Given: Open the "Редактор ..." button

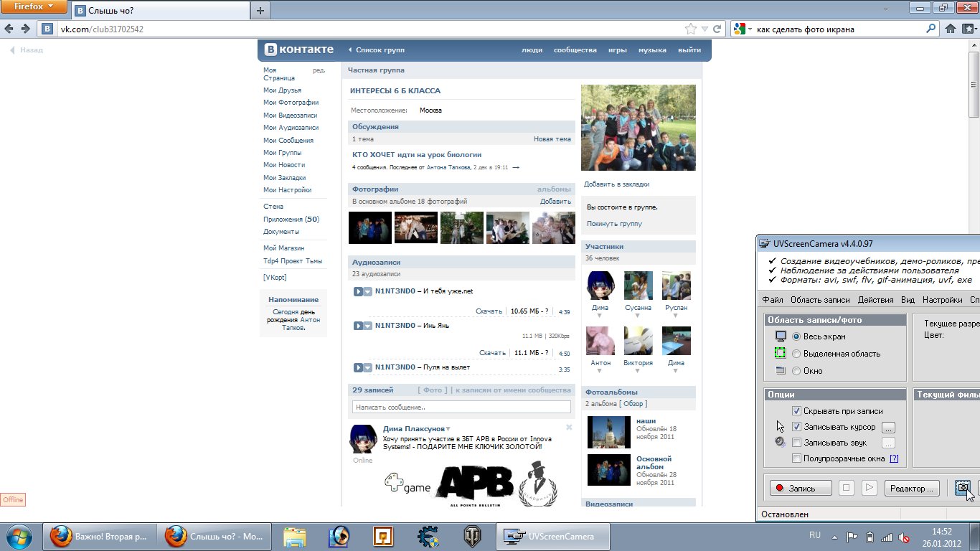Looking at the screenshot, I should click(912, 488).
